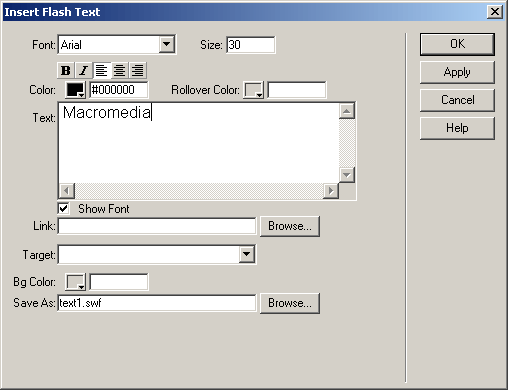Browse for the Save As location
The image size is (508, 390).
(x=290, y=303)
